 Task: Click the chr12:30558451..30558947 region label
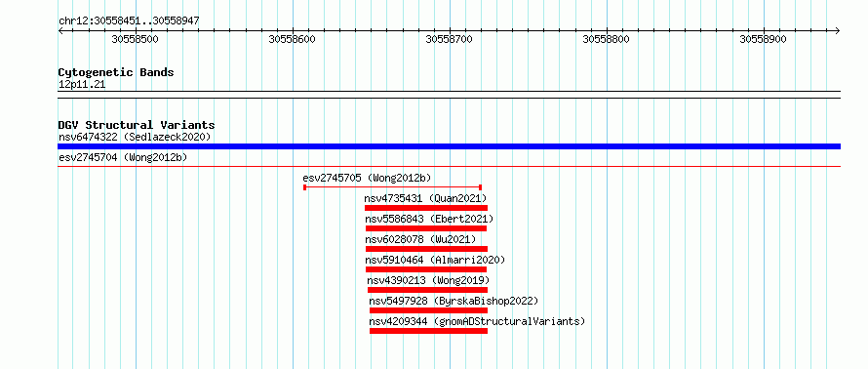[129, 21]
